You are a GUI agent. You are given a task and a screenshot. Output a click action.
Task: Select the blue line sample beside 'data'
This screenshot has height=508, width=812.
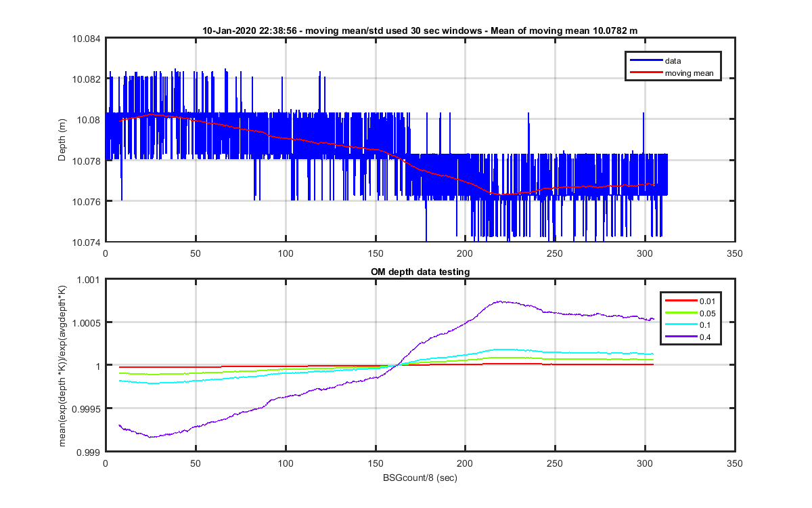(645, 61)
